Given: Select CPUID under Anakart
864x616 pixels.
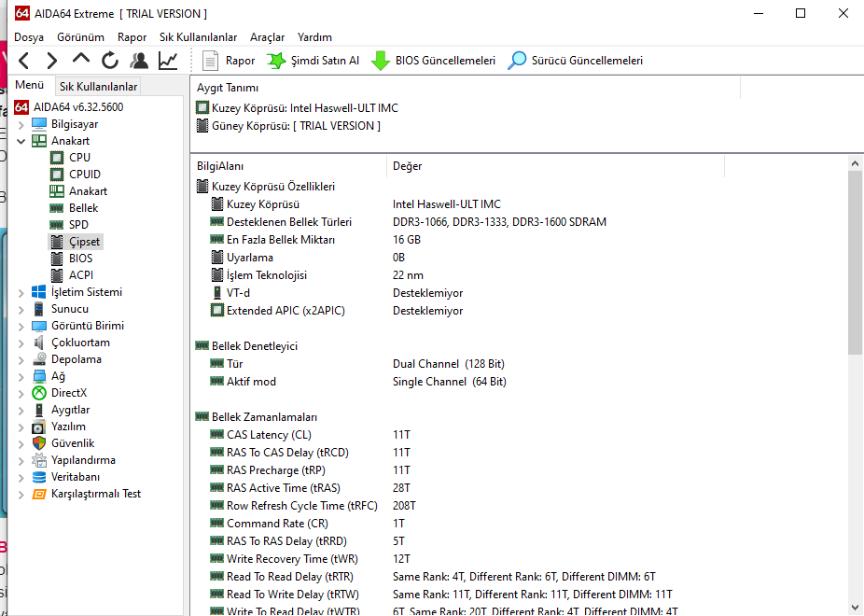Looking at the screenshot, I should [x=84, y=175].
